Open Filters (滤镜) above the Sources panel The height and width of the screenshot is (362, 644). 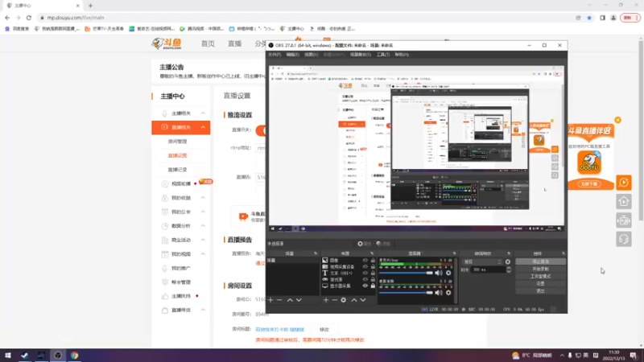[x=383, y=244]
